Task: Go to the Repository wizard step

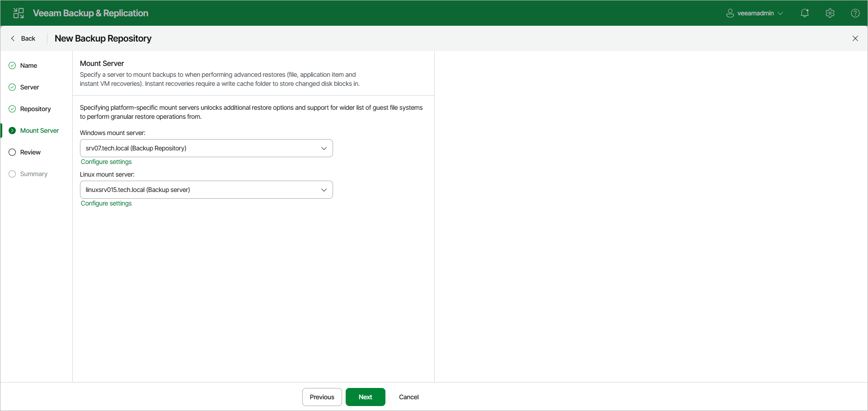Action: (x=36, y=108)
